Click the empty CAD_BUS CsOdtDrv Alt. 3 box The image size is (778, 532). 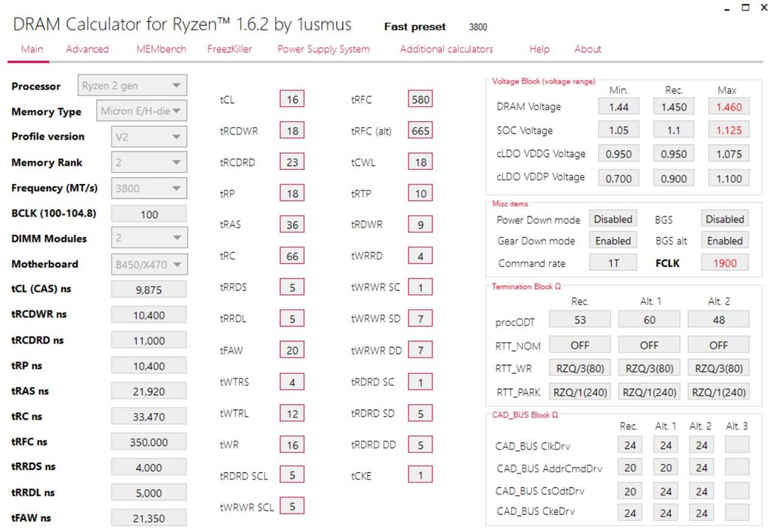pyautogui.click(x=737, y=491)
